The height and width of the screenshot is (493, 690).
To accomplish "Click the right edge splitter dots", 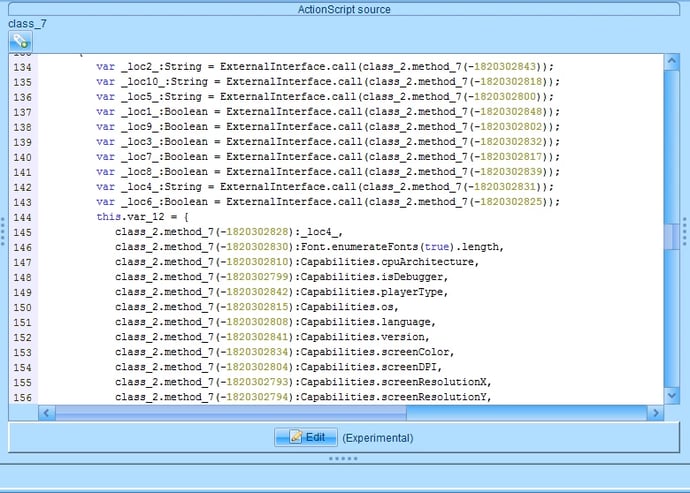I will pyautogui.click(x=685, y=232).
